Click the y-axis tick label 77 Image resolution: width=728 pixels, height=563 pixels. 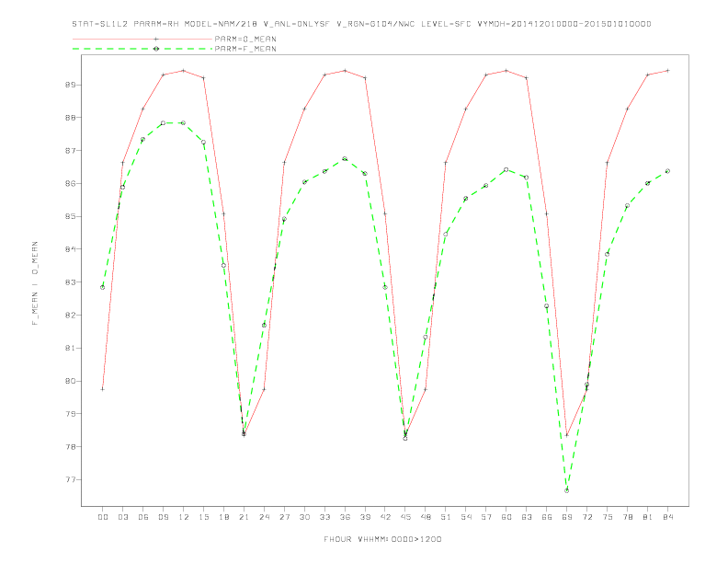point(70,479)
